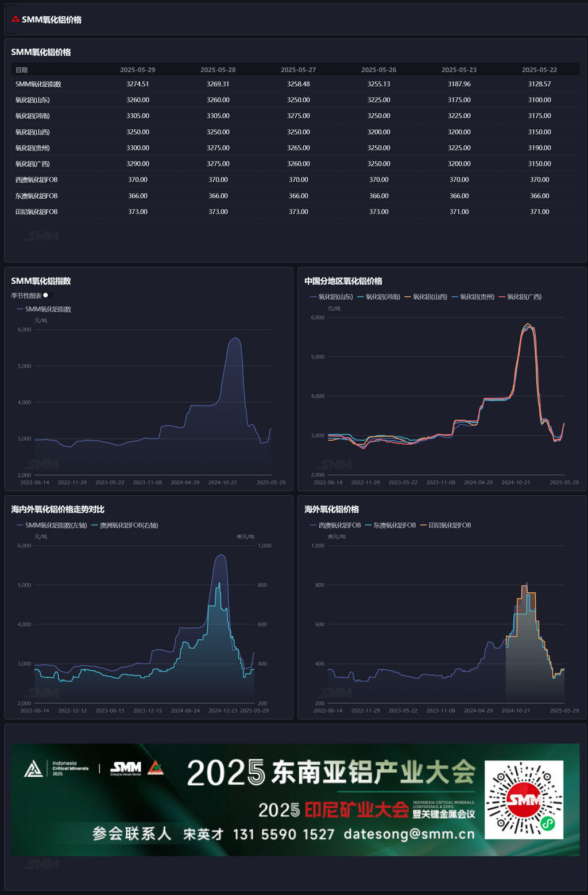
Task: Click the peak of the SMM氧化铝指数 chart
Action: (234, 338)
